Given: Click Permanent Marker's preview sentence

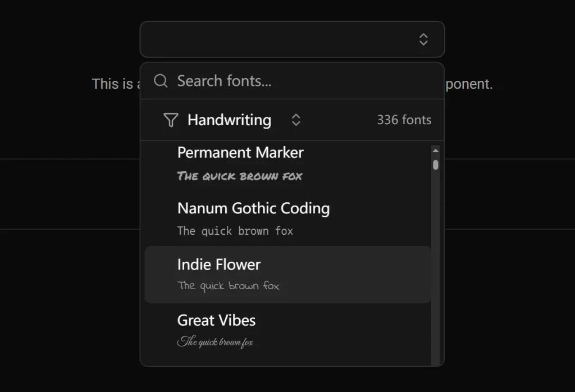Looking at the screenshot, I should click(240, 176).
